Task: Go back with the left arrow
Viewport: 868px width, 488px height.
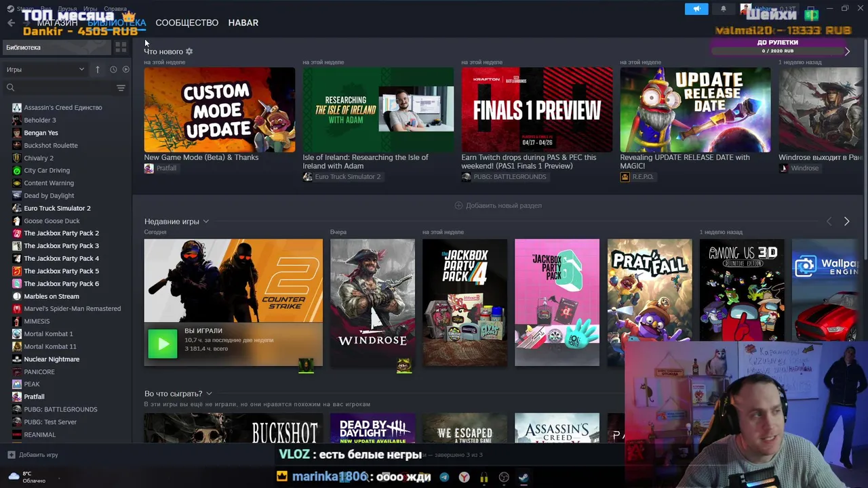Action: 11,23
